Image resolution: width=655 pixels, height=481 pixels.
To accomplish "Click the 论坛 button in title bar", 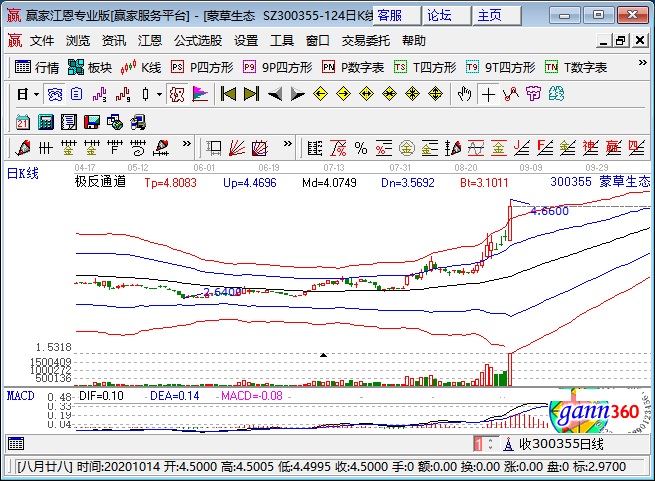I will click(447, 15).
